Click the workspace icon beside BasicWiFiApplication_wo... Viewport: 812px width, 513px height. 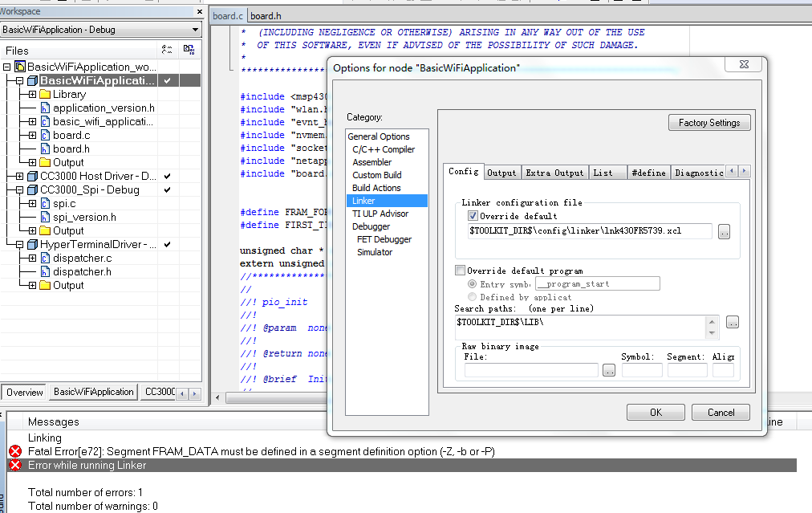tap(20, 67)
